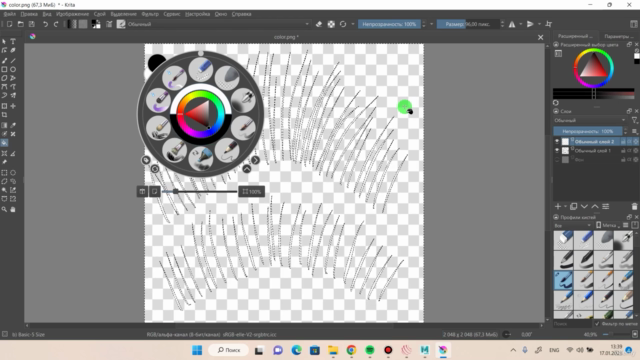The width and height of the screenshot is (640, 360).
Task: Open the 'Правка' menu
Action: pyautogui.click(x=29, y=14)
